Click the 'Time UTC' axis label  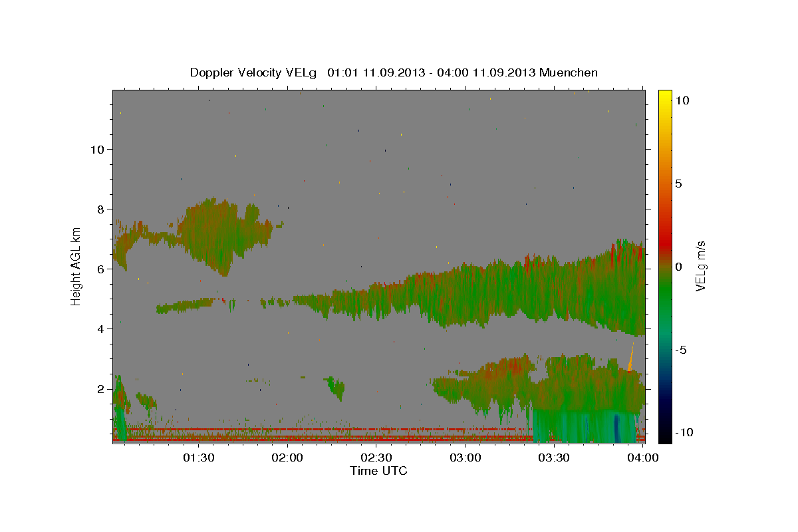[x=378, y=471]
